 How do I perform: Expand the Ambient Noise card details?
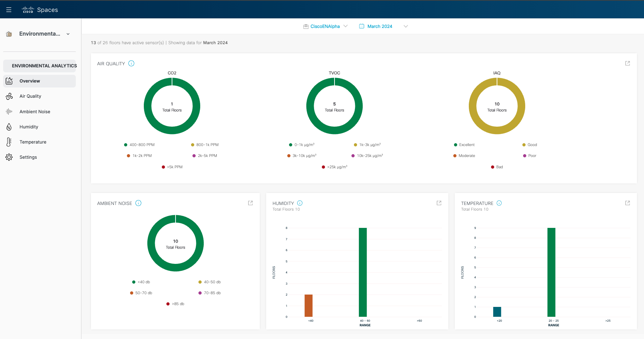[x=250, y=203]
